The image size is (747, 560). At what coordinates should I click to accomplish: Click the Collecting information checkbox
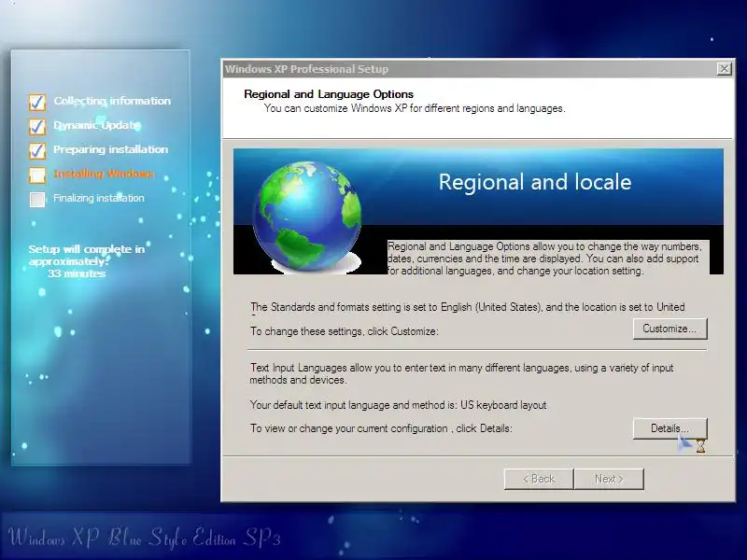point(37,102)
